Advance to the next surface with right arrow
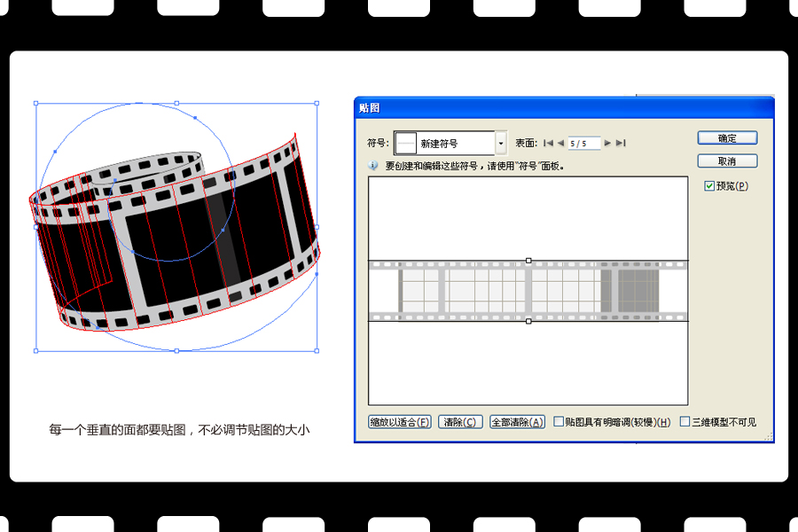The height and width of the screenshot is (532, 798). click(609, 144)
